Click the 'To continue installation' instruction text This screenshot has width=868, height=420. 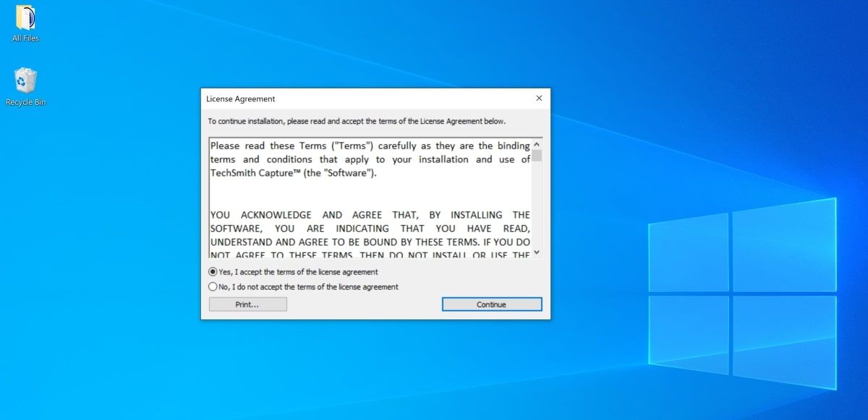click(x=357, y=121)
